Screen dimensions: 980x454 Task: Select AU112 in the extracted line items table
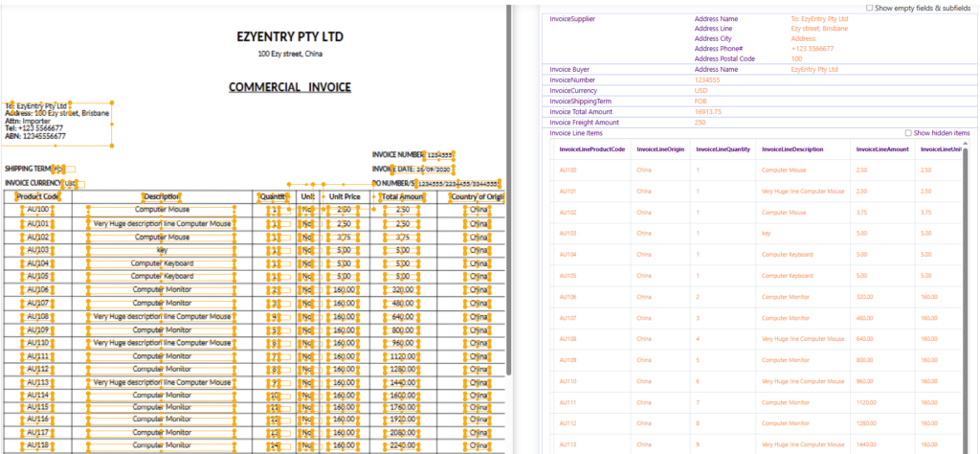click(x=568, y=424)
